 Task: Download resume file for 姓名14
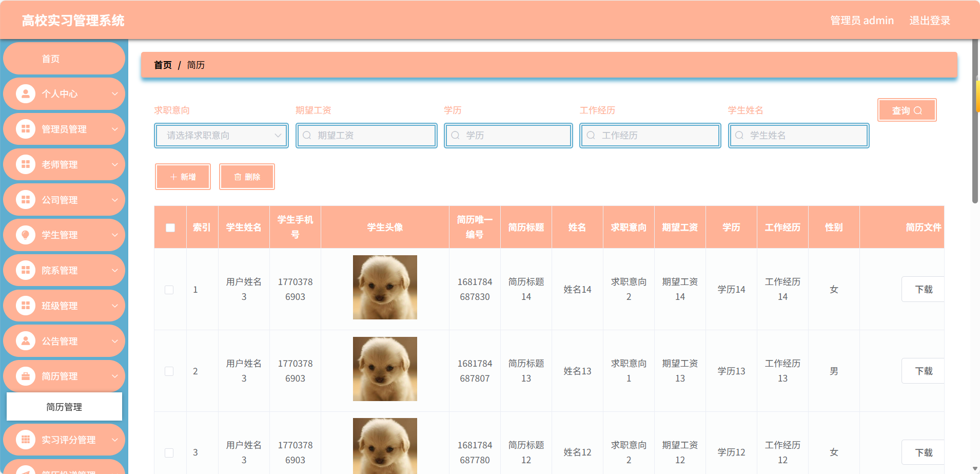pos(923,290)
